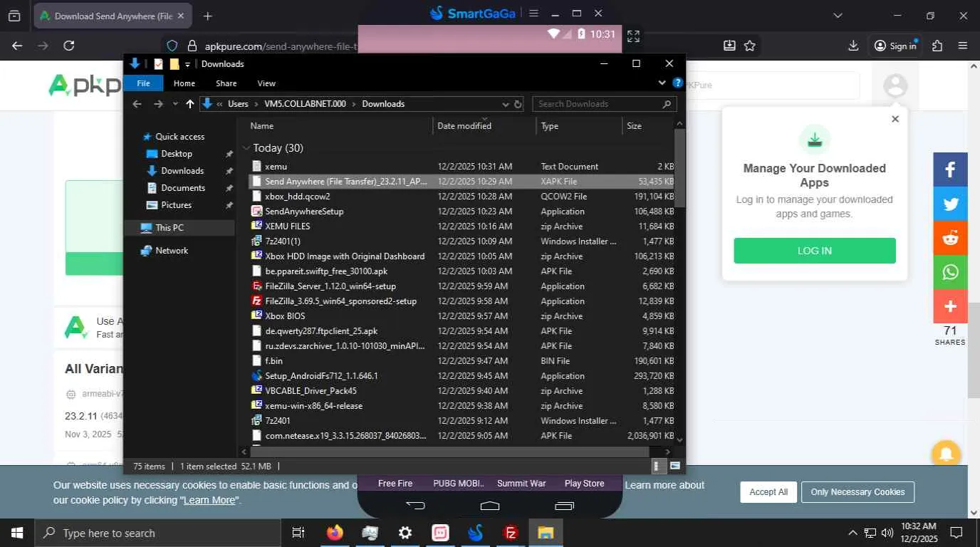The height and width of the screenshot is (547, 980).
Task: Switch Explorer to Details view layout
Action: [x=657, y=466]
